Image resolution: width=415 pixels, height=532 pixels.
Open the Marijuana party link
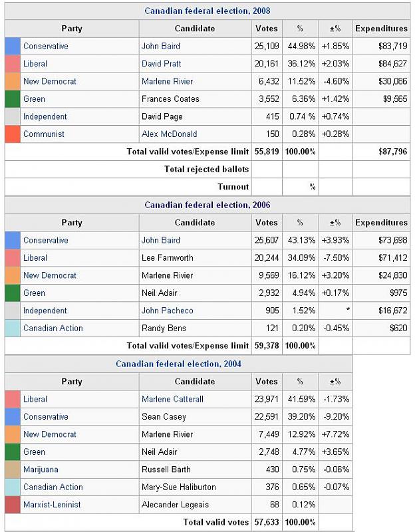click(41, 469)
